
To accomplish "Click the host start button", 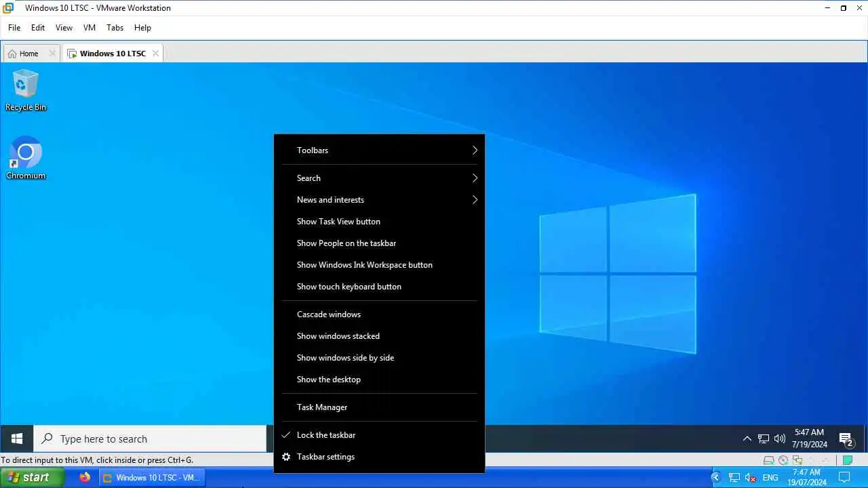I will click(x=32, y=478).
